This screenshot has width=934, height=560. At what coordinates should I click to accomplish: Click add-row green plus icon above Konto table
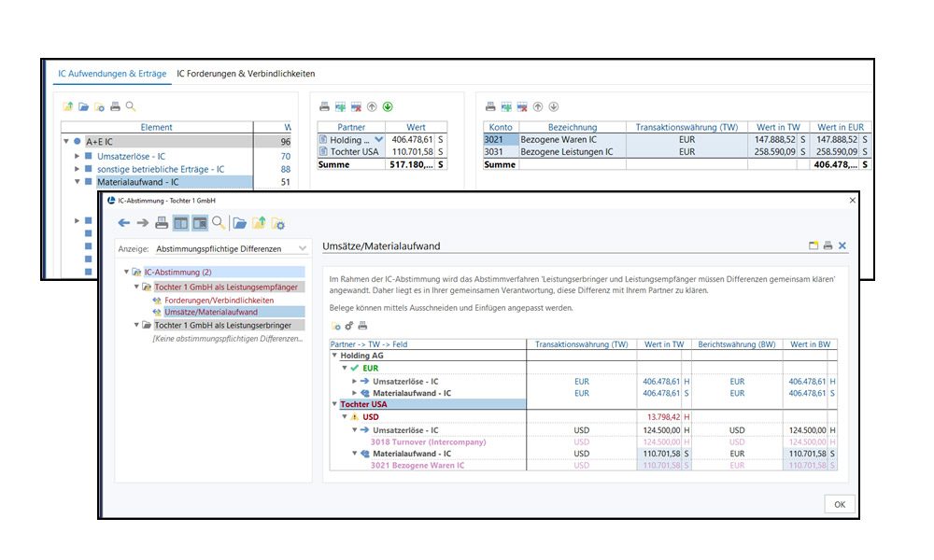[506, 107]
